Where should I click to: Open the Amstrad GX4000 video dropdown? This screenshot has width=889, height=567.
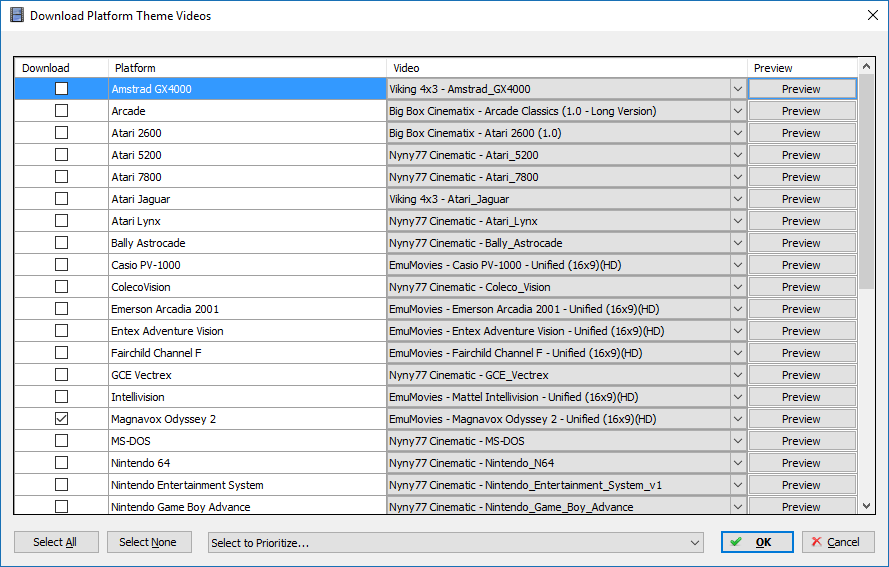pos(738,89)
